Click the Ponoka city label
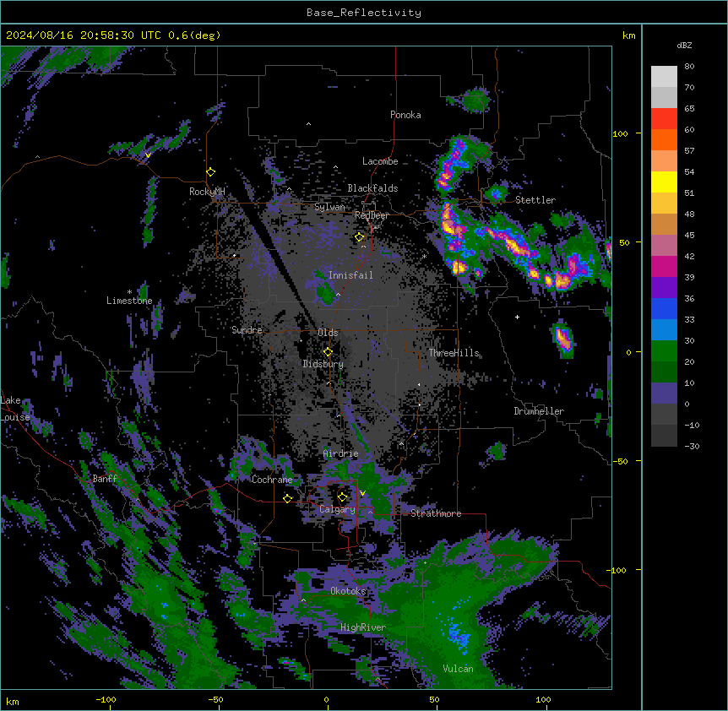Image resolution: width=728 pixels, height=711 pixels. [x=405, y=115]
